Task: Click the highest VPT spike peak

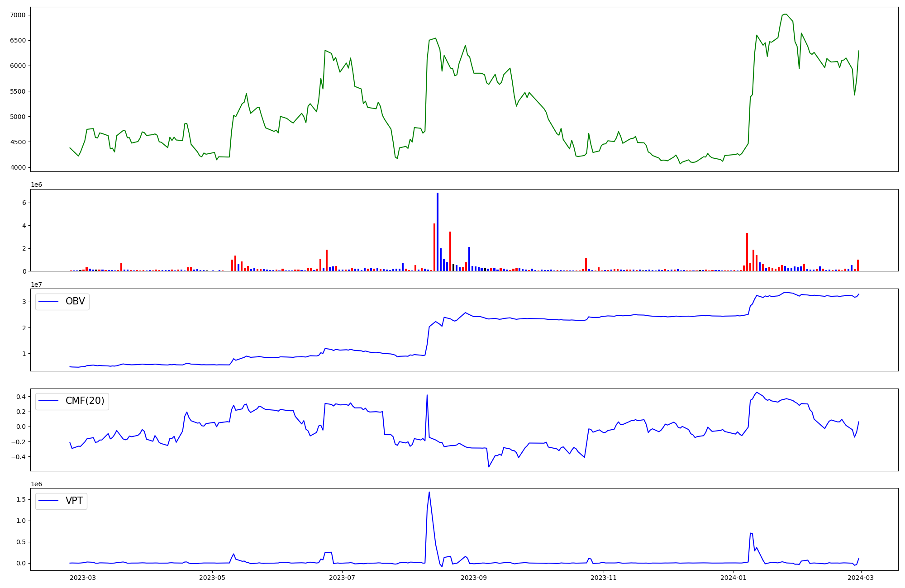Action: [x=429, y=492]
